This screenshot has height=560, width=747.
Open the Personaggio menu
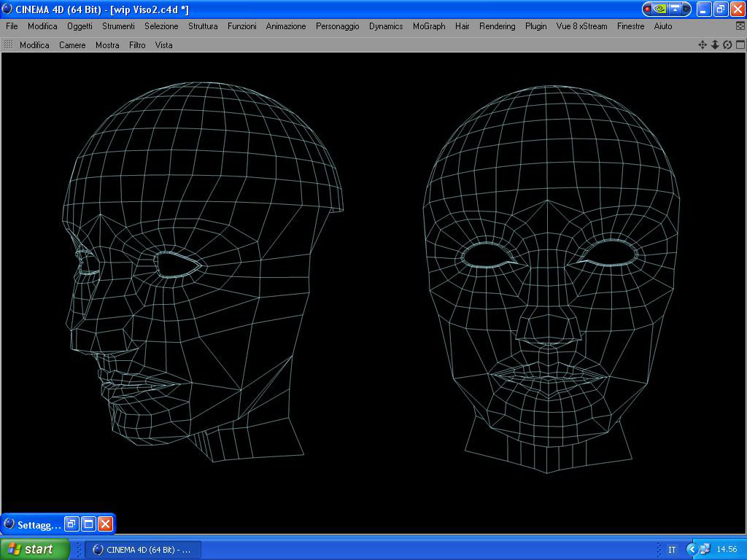point(337,26)
